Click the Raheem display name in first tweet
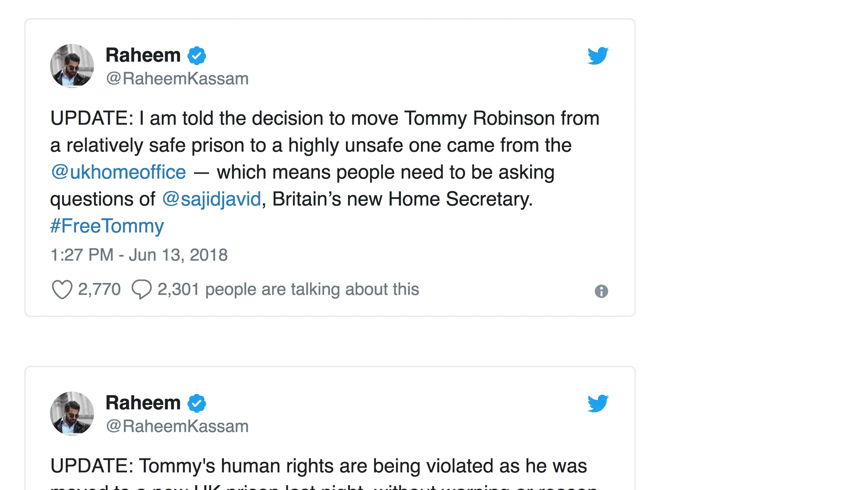The image size is (868, 490). [143, 55]
